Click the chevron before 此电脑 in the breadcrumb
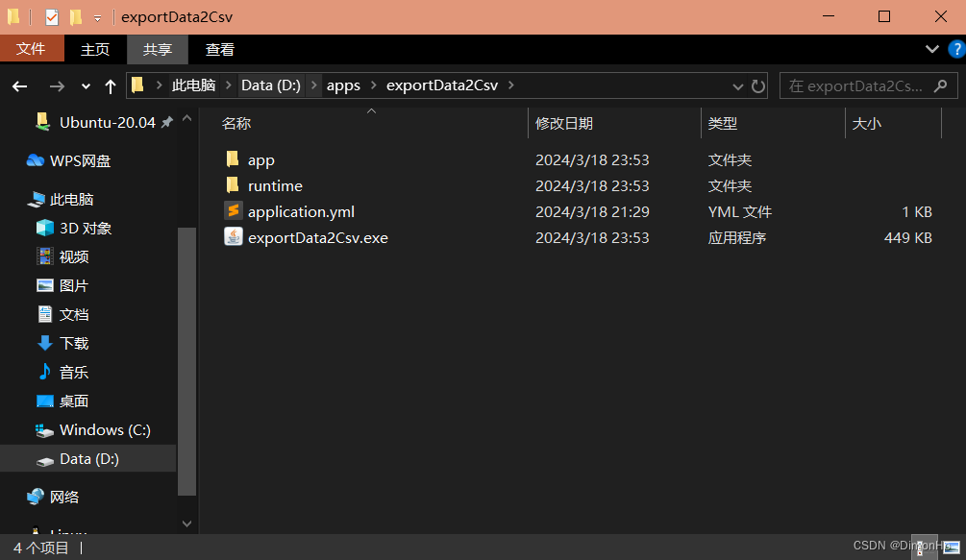The height and width of the screenshot is (560, 966). (159, 85)
